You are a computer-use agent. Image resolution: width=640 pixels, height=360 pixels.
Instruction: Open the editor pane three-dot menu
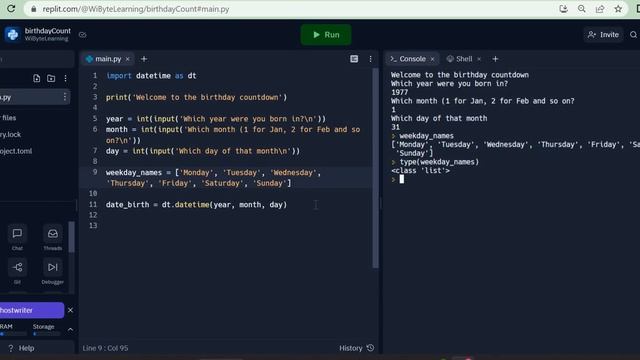tap(370, 59)
